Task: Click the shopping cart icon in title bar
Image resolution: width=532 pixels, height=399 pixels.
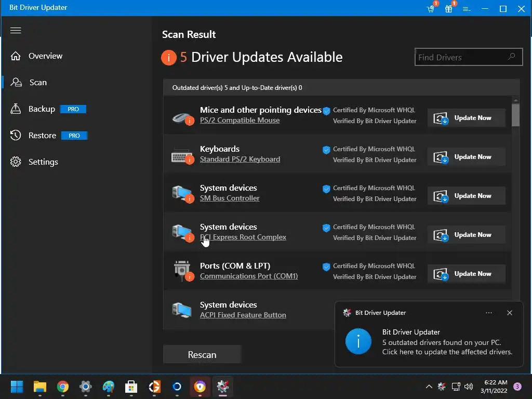Action: [431, 8]
